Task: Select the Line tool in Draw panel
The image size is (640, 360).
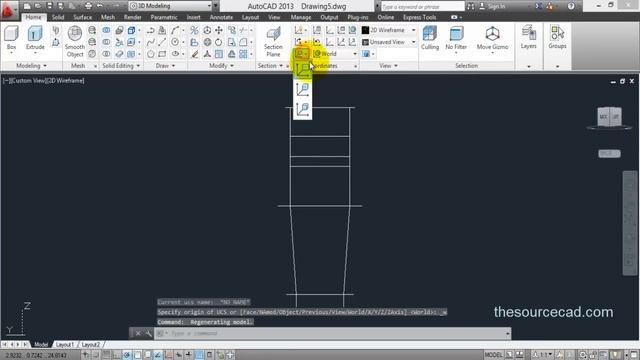Action: click(x=162, y=42)
